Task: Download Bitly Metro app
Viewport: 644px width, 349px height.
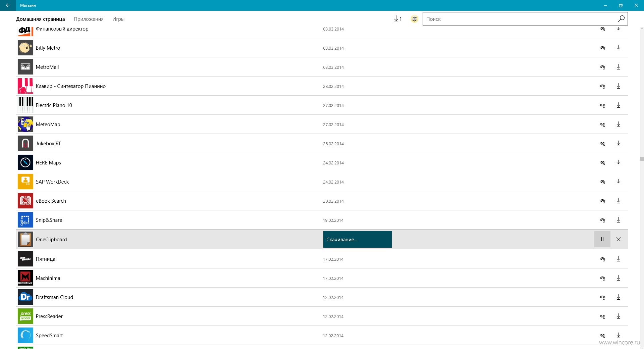Action: click(x=618, y=48)
